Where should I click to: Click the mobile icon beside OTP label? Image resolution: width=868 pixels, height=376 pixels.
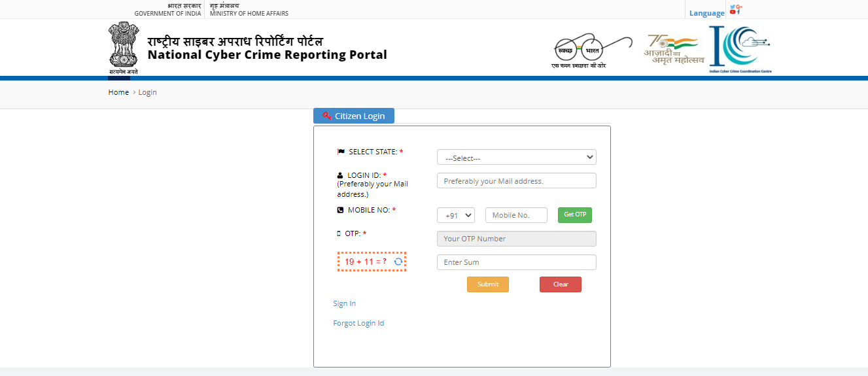pyautogui.click(x=339, y=233)
